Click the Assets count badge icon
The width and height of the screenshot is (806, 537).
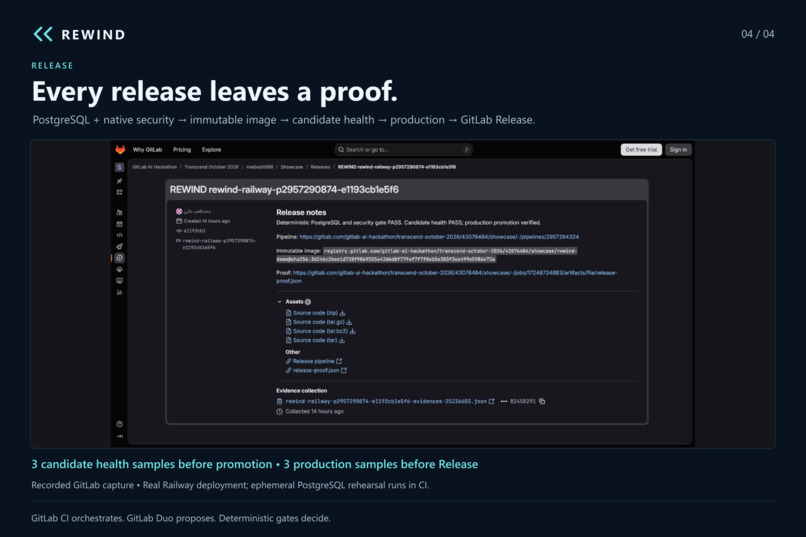[308, 302]
